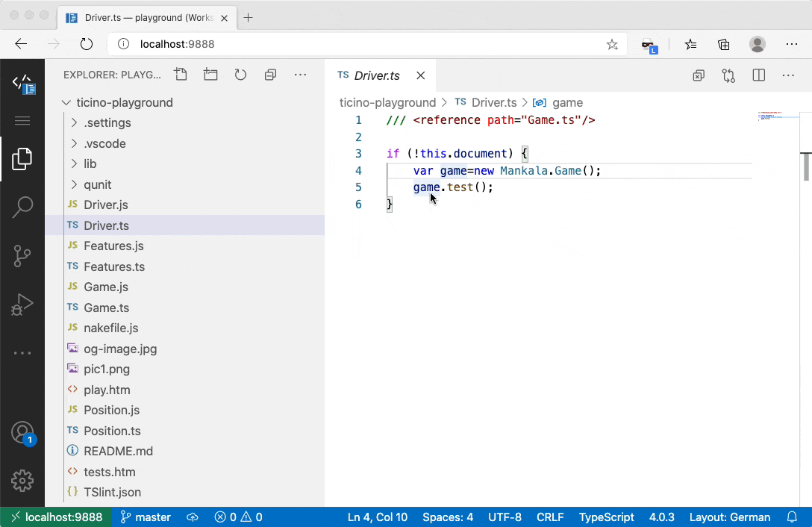Open the Run and Debug view
The width and height of the screenshot is (812, 527).
point(22,305)
